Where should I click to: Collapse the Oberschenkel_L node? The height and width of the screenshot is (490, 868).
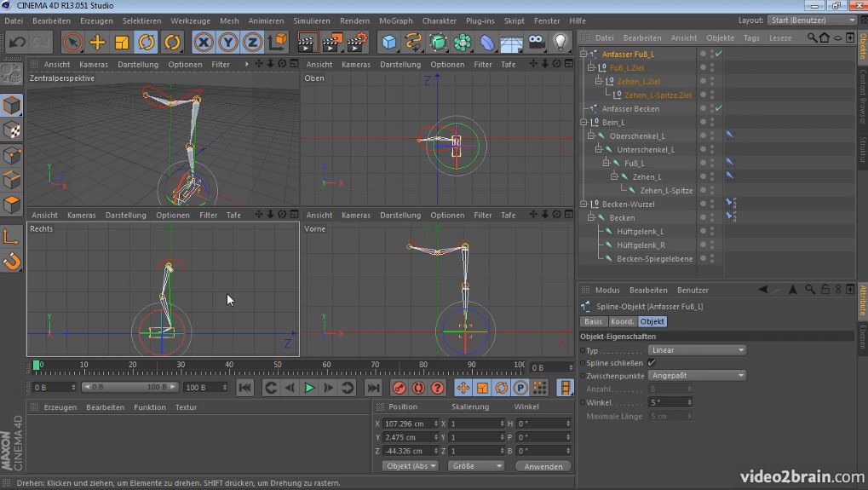[x=591, y=135]
